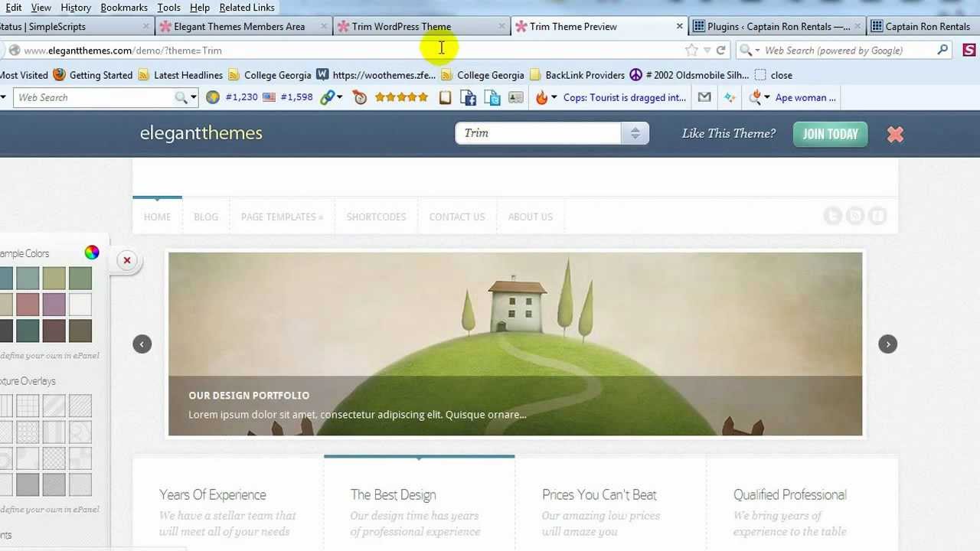Expand the link chain icon dropdown arrow

tap(339, 97)
